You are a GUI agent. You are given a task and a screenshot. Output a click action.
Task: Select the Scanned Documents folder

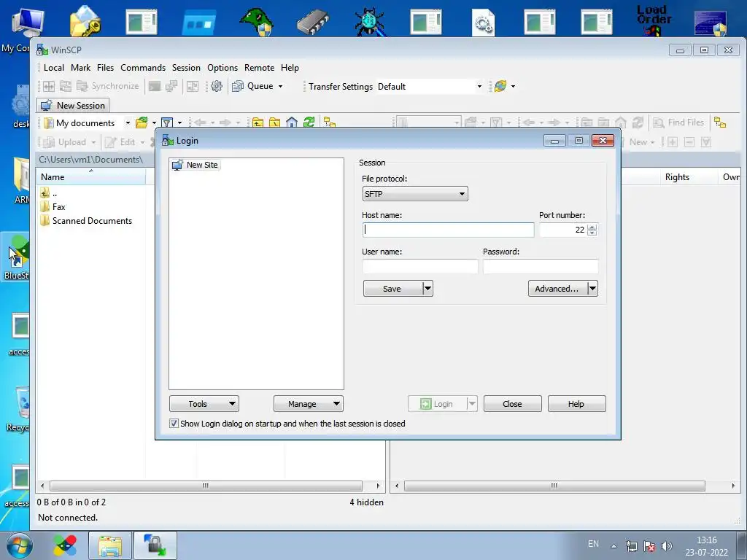[x=86, y=221]
